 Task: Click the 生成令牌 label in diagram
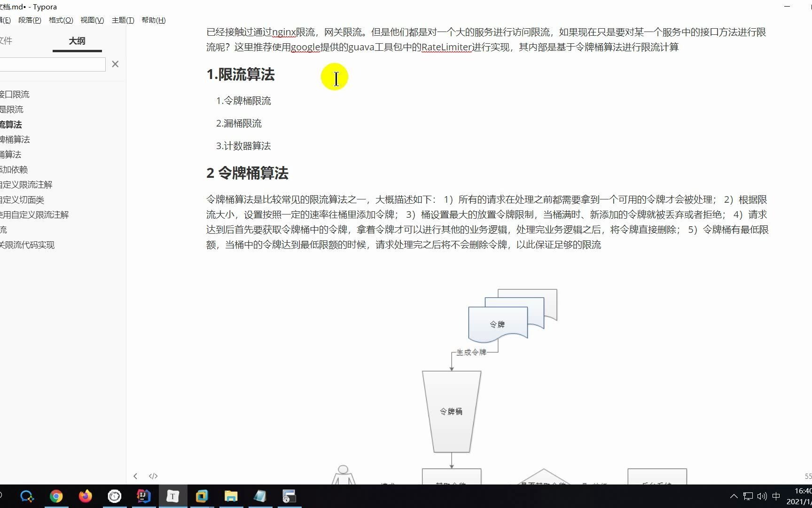(x=471, y=352)
